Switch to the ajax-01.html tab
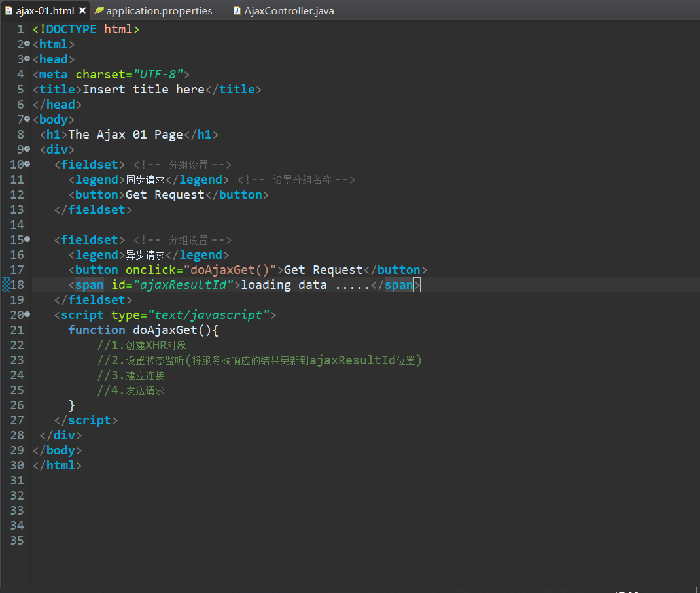Screen dimensions: 700x593 (x=44, y=10)
